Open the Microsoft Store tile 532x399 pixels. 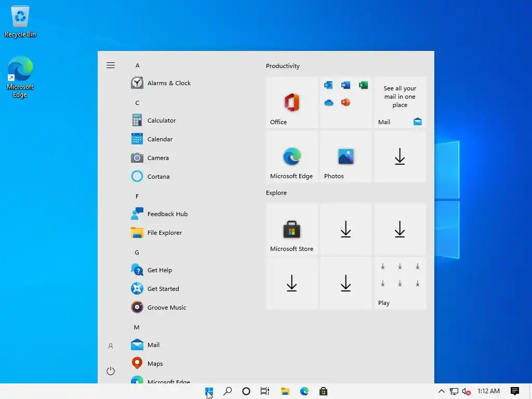coord(292,229)
